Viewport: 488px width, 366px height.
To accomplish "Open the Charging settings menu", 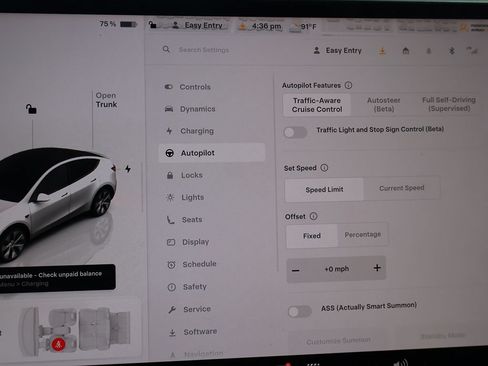I will coord(197,131).
